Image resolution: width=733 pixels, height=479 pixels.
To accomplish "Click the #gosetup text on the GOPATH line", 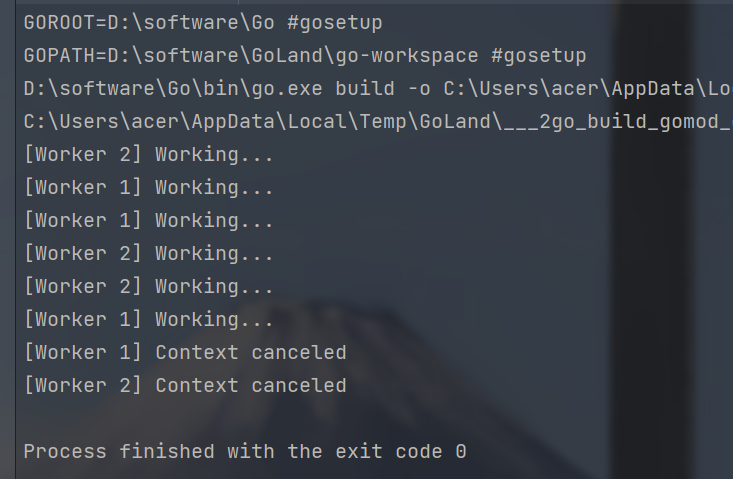I will tap(537, 55).
